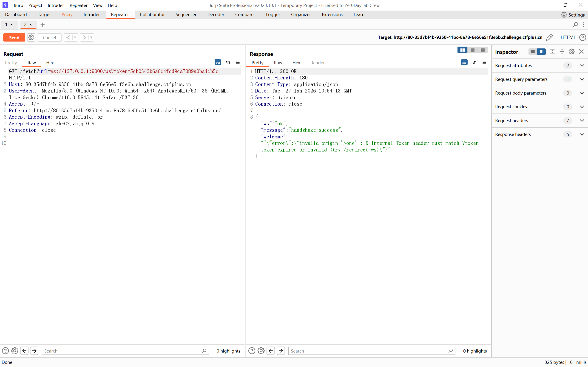Screen dimensions: 588x367
Task: Toggle request non-printable characters \n icon
Action: (x=228, y=62)
